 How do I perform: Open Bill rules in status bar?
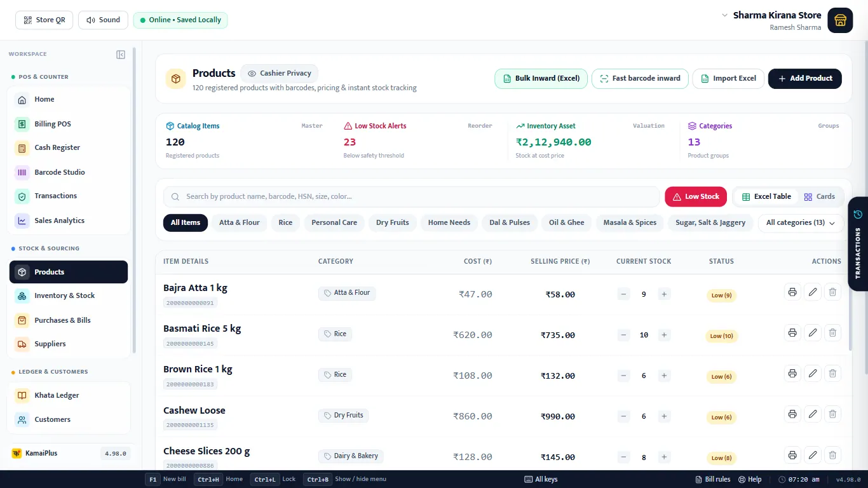tap(713, 479)
